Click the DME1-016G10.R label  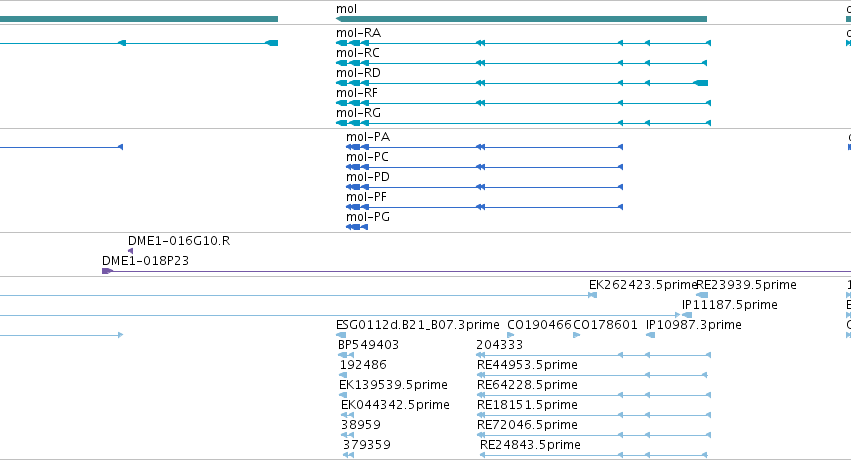(179, 241)
